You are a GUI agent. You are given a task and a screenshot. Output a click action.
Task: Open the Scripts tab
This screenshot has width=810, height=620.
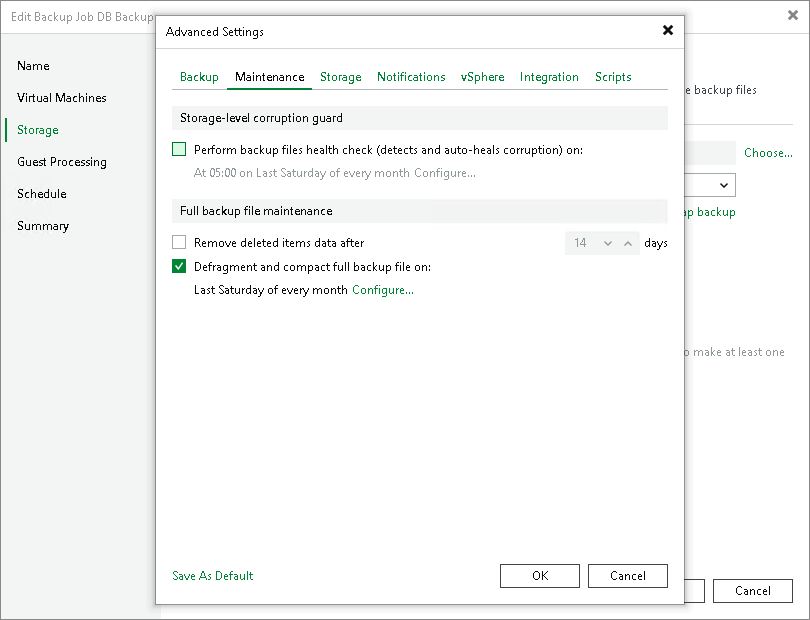[613, 77]
